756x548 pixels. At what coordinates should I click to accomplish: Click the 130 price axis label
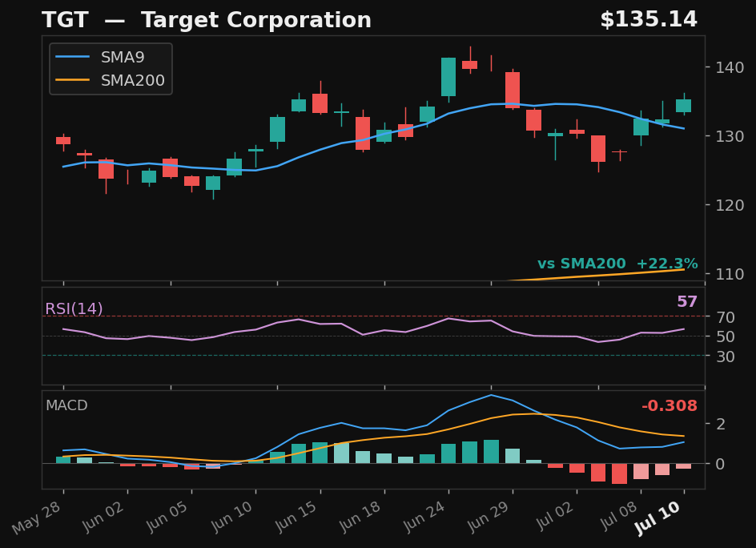730,136
